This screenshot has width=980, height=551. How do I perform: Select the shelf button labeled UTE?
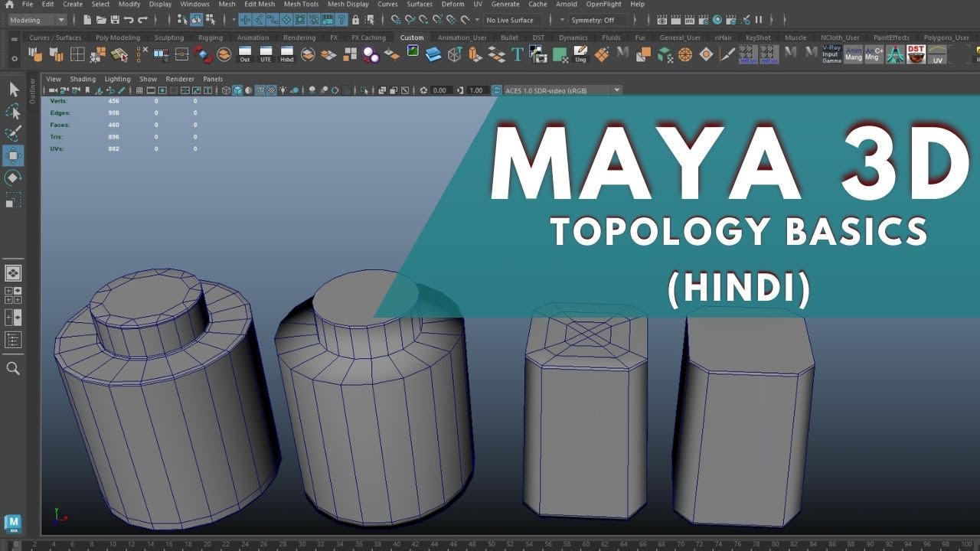pos(266,54)
